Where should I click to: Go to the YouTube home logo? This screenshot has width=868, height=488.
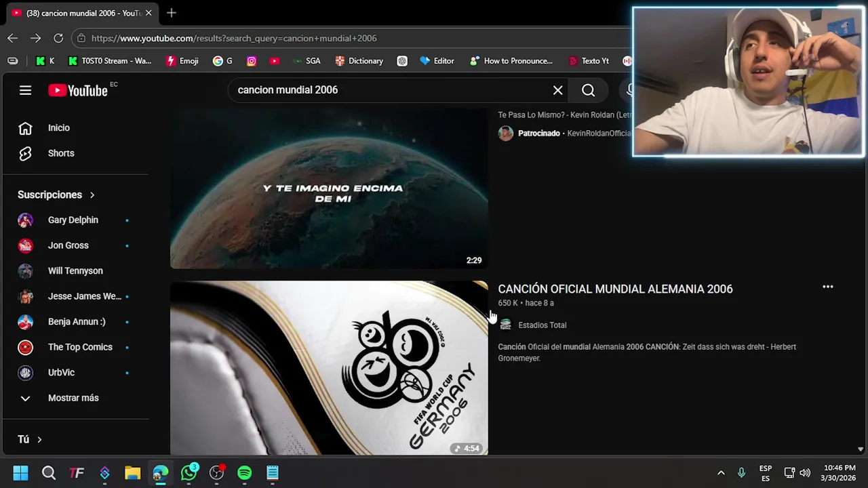pos(78,90)
